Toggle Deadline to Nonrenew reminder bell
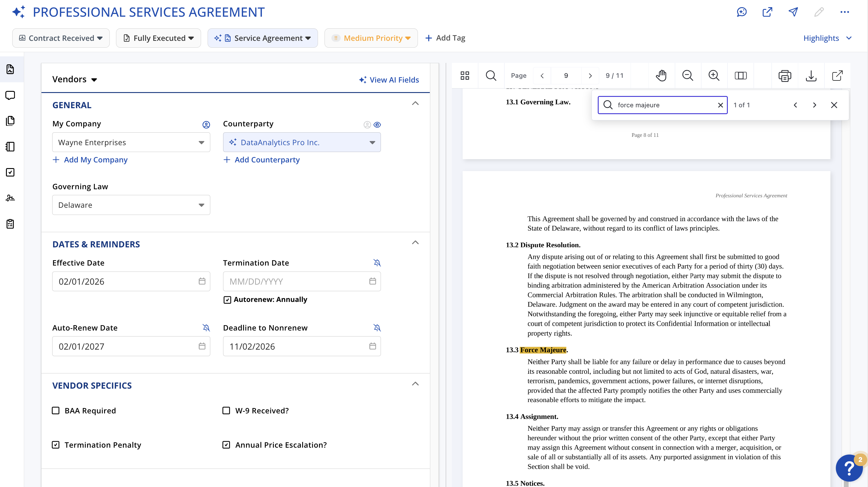The height and width of the screenshot is (487, 868). (377, 328)
